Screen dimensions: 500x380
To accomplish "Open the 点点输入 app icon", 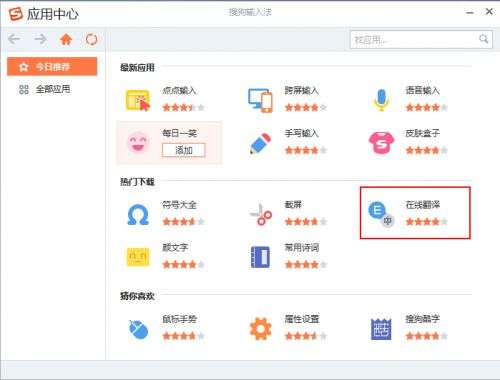I will [138, 100].
